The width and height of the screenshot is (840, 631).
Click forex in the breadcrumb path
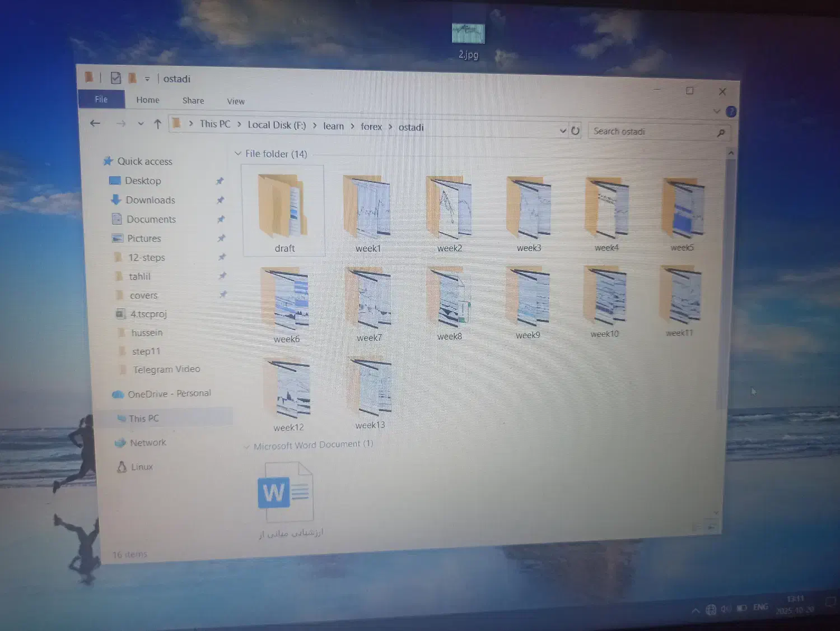click(x=371, y=127)
